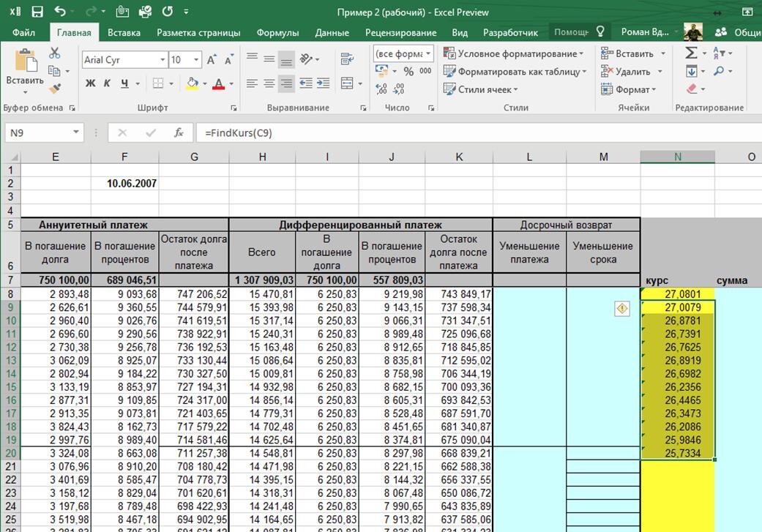
Task: Switch to the Вставка tab
Action: pos(124,32)
